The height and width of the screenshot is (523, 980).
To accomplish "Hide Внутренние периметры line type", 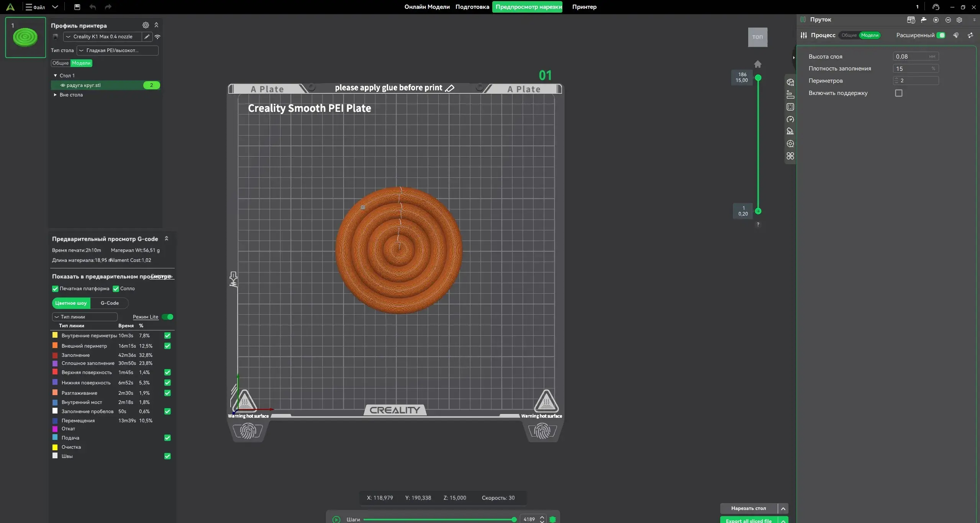I will [x=167, y=336].
